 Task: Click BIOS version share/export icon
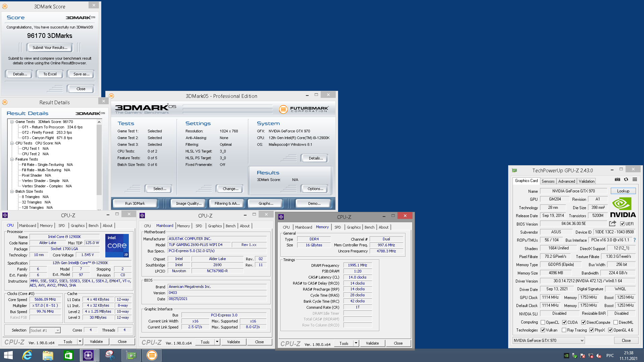(x=612, y=224)
